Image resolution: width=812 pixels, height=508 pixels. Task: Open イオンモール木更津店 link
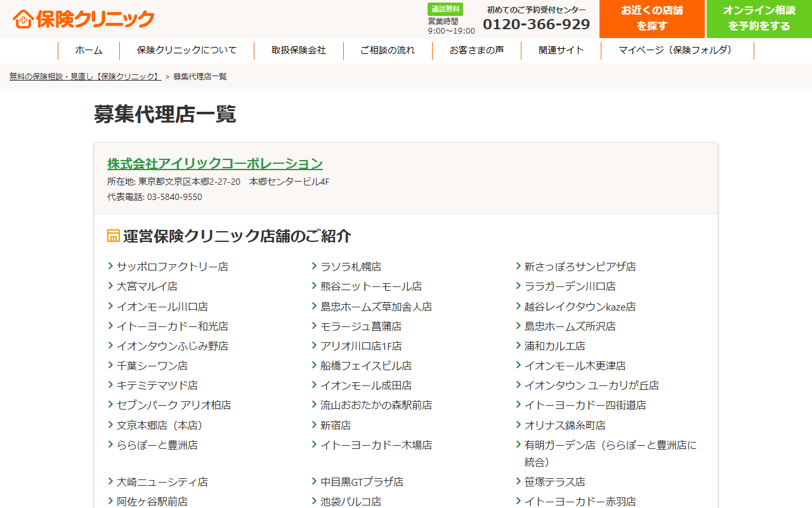pos(575,366)
